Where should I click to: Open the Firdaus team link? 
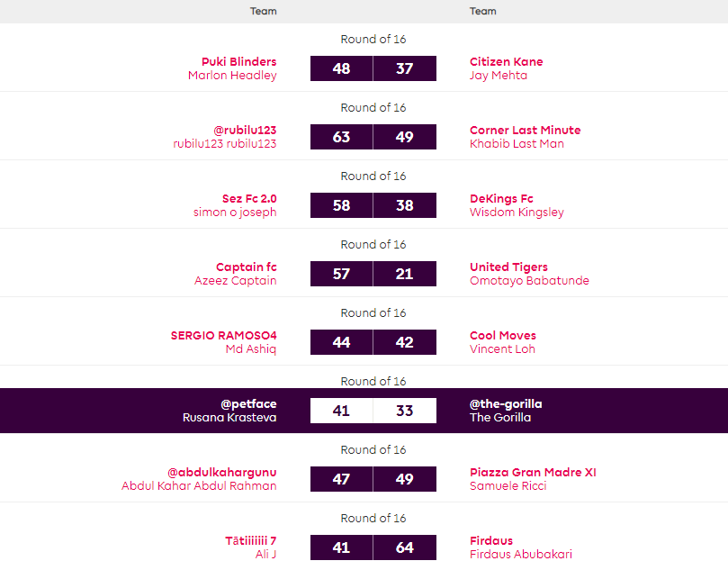(x=491, y=541)
